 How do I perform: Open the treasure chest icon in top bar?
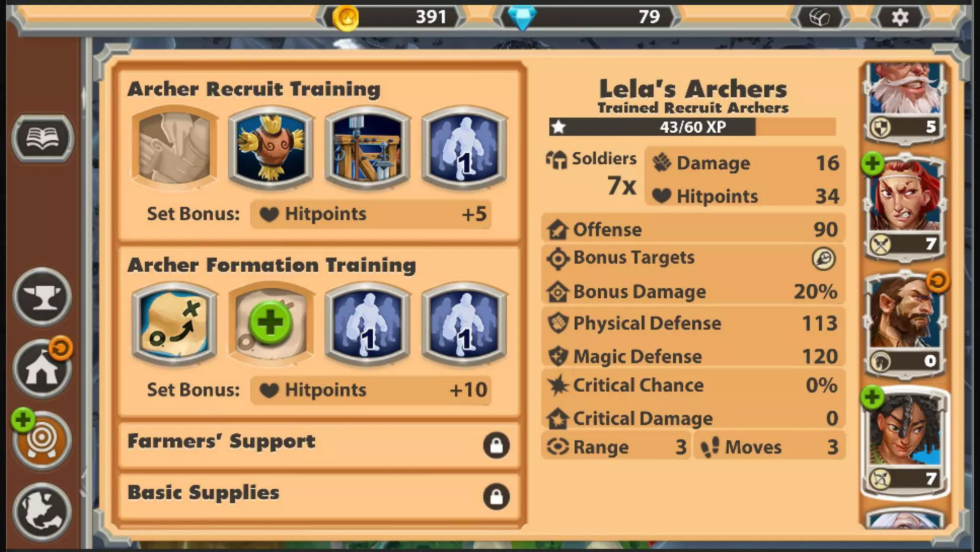[x=820, y=18]
